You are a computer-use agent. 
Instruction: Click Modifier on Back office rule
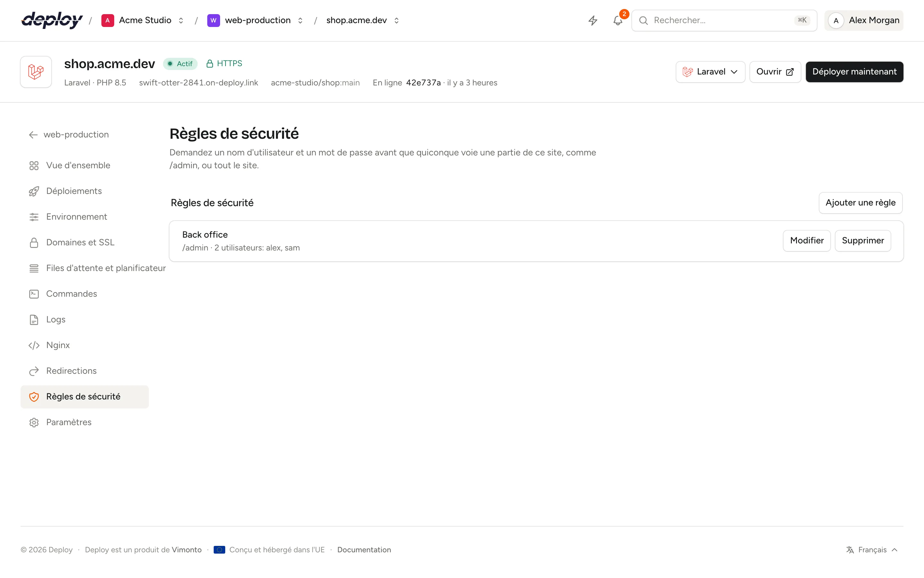[806, 241]
